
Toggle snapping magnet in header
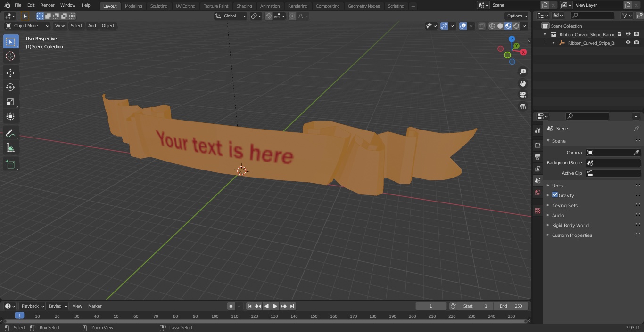coord(269,16)
